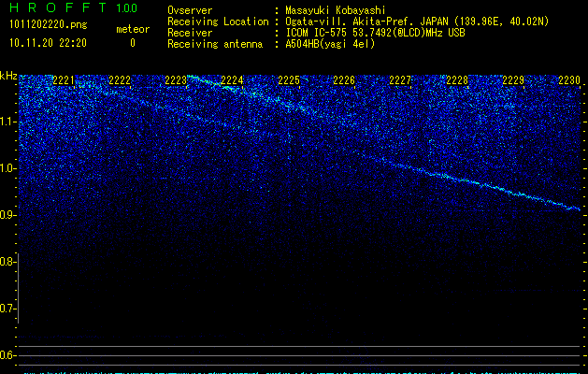Image resolution: width=588 pixels, height=374 pixels.
Task: Click the 2226 time marker
Action: (344, 80)
